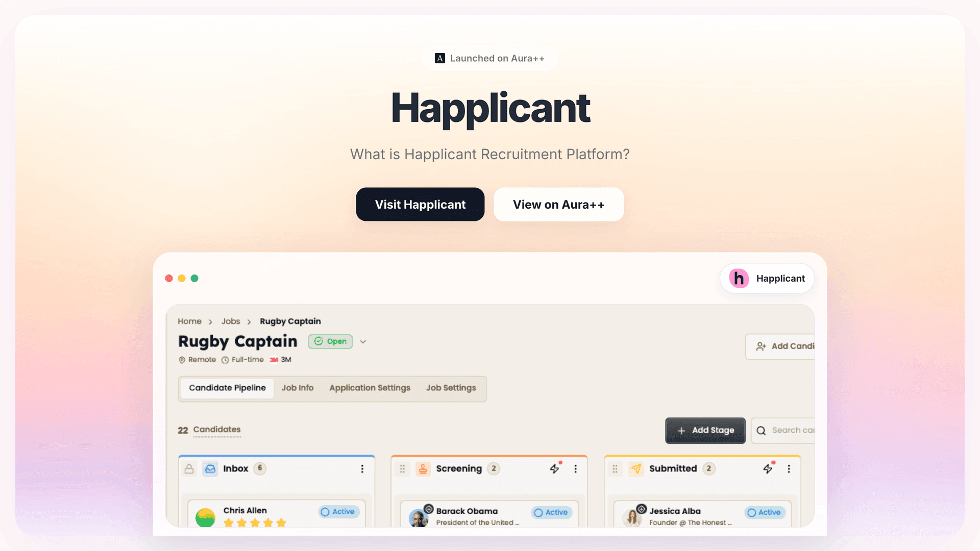The width and height of the screenshot is (980, 551).
Task: Expand the job status dropdown chevron
Action: [x=363, y=342]
